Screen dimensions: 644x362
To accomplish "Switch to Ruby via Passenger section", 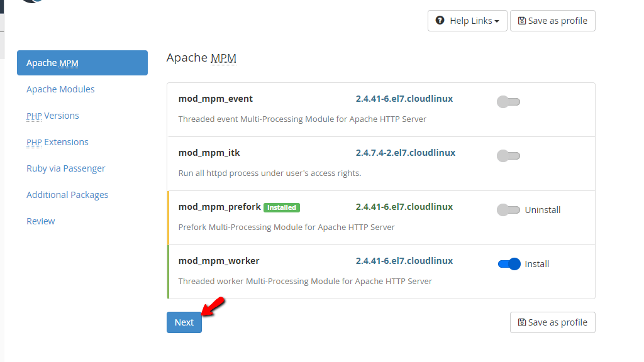I will click(65, 168).
